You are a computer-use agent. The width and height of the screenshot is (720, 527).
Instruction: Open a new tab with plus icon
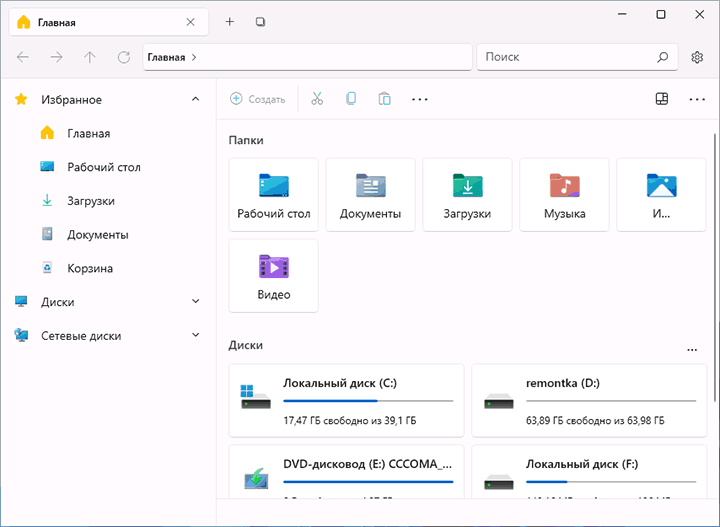pyautogui.click(x=229, y=21)
